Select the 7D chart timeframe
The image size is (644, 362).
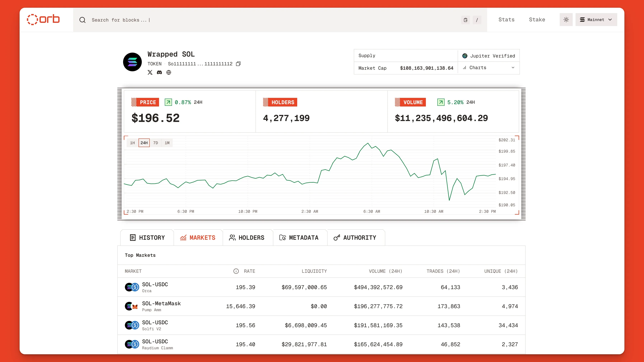(x=155, y=143)
